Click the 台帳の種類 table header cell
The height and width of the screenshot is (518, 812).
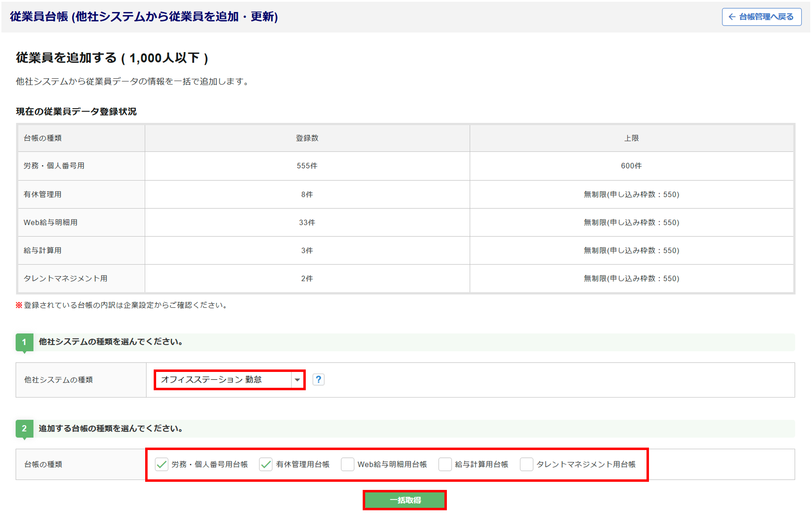pyautogui.click(x=43, y=138)
